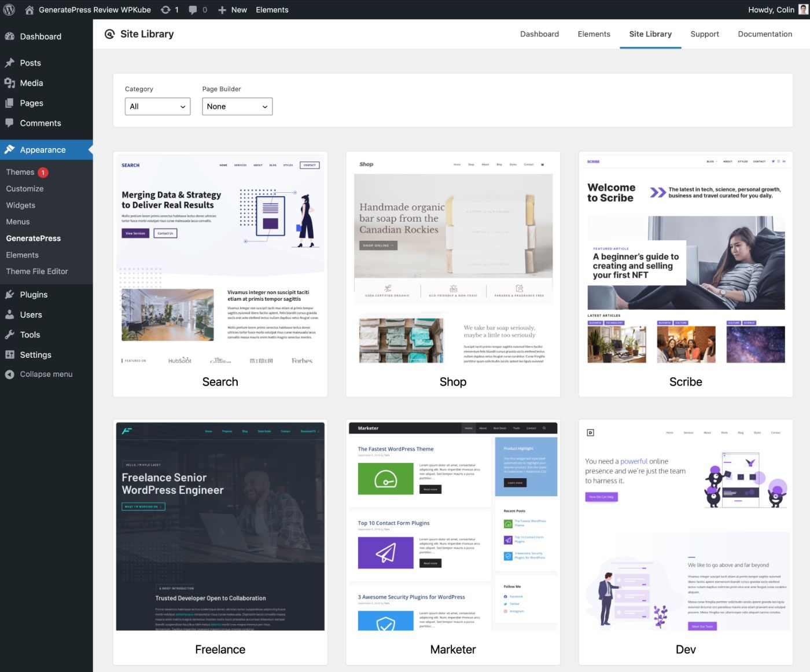Click the Comments icon in sidebar
Viewport: 810px width, 672px height.
pos(9,123)
